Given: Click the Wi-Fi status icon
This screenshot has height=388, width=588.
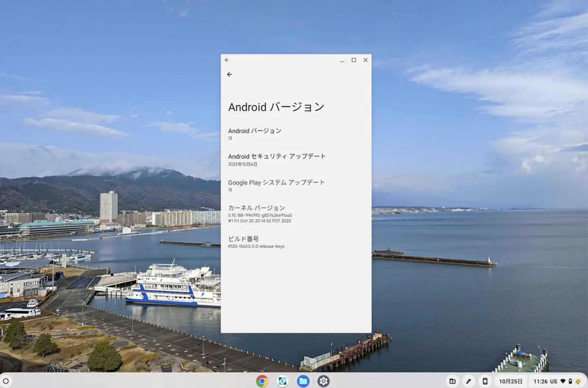Looking at the screenshot, I should pos(563,381).
